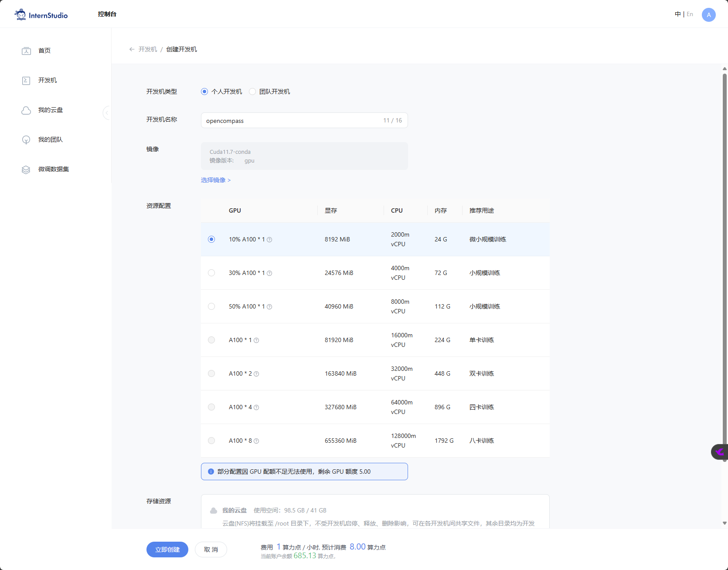Switch language to 中
Image resolution: width=728 pixels, height=570 pixels.
click(678, 14)
